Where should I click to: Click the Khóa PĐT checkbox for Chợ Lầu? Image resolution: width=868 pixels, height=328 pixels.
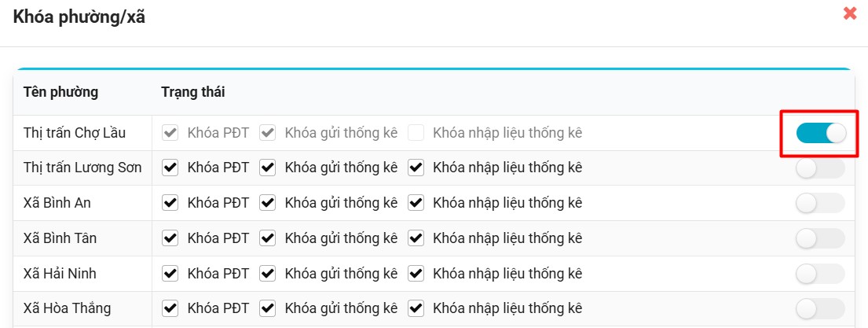[x=170, y=133]
